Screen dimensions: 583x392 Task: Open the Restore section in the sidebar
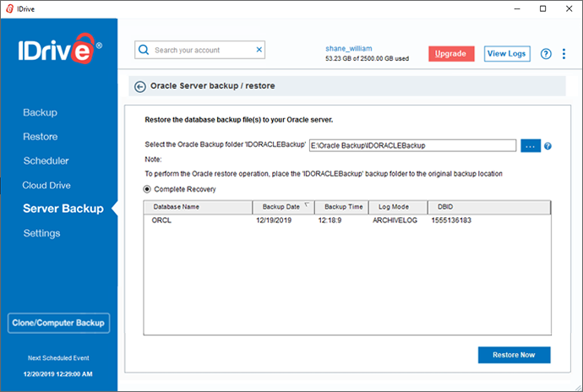point(41,137)
